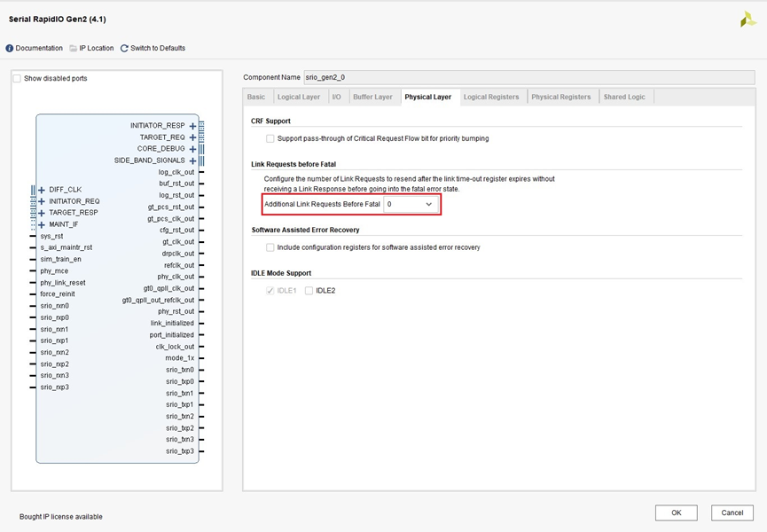
Task: Expand the INITIATOR_REQ port plus icon
Action: point(42,201)
